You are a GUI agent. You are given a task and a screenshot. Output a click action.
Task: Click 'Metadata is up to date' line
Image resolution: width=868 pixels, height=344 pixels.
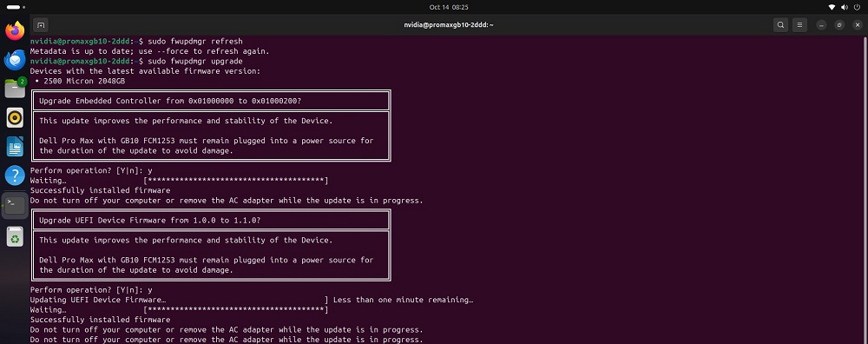tap(149, 51)
